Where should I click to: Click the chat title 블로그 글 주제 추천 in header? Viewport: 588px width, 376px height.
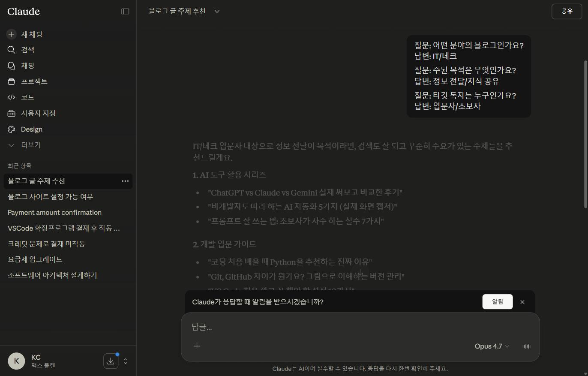tap(177, 12)
